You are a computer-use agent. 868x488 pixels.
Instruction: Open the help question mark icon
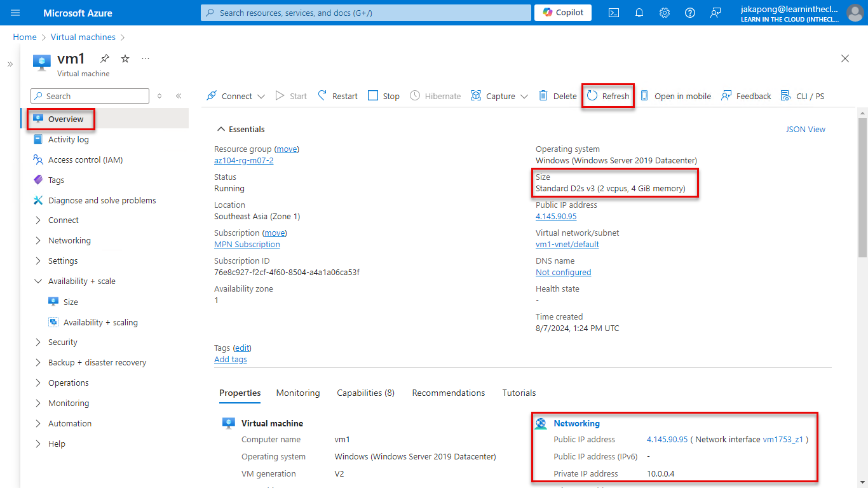690,13
